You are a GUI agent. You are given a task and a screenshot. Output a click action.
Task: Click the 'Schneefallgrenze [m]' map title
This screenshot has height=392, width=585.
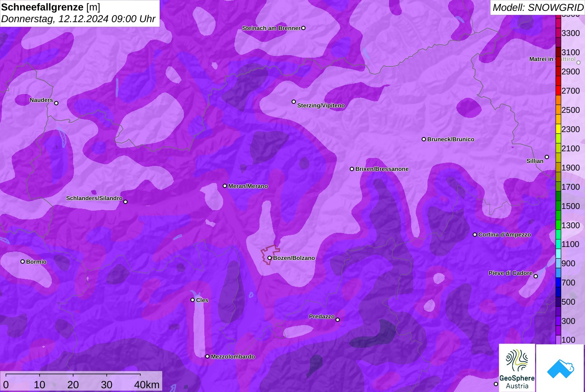pyautogui.click(x=51, y=7)
